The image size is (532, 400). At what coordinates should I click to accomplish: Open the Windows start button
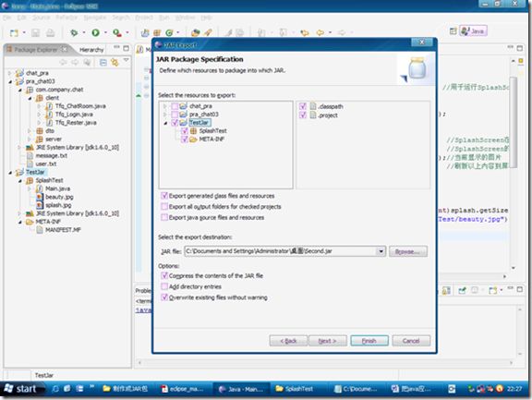[x=21, y=389]
